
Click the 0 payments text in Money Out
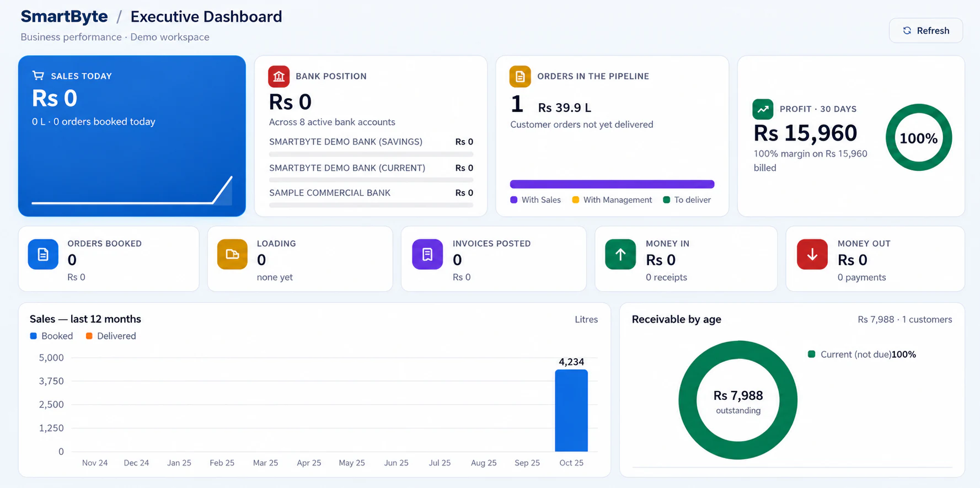click(x=861, y=277)
